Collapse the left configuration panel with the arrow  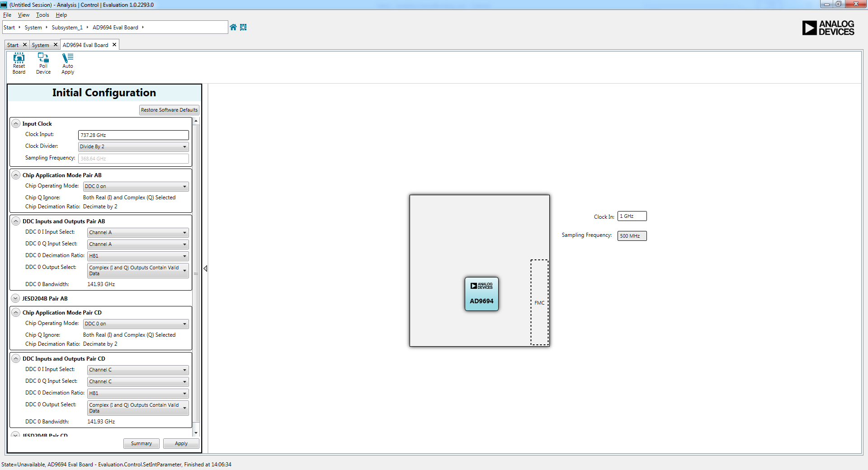pyautogui.click(x=205, y=268)
